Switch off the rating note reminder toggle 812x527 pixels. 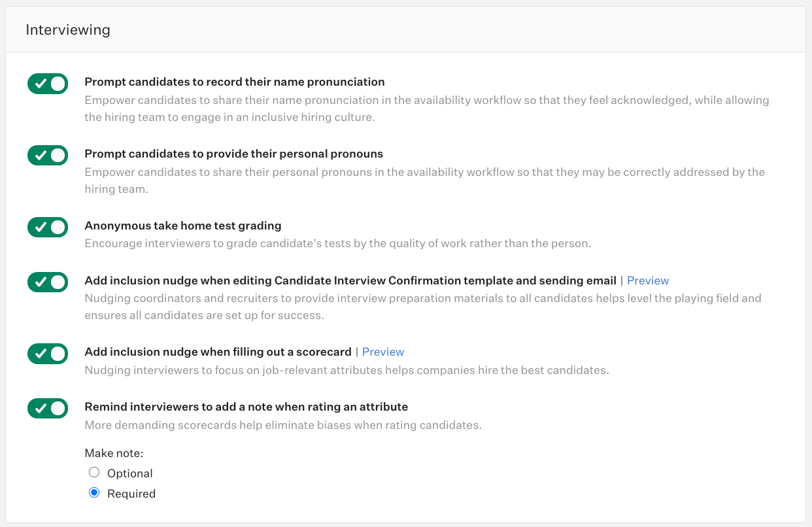tap(48, 409)
